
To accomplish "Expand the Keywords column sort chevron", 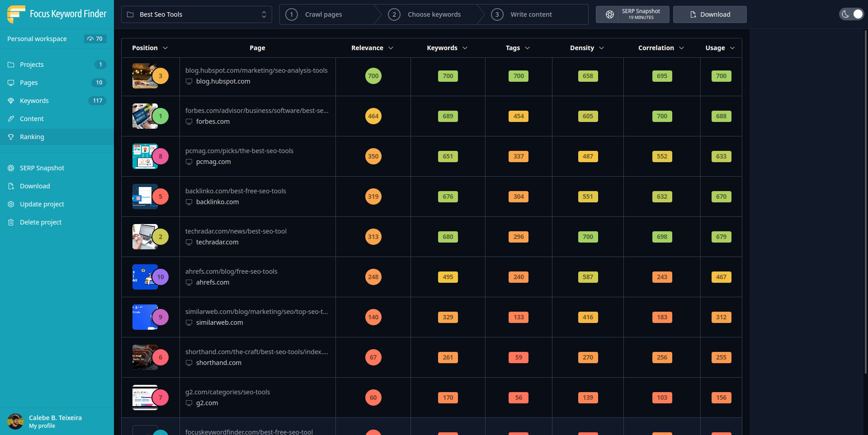I will (x=465, y=48).
